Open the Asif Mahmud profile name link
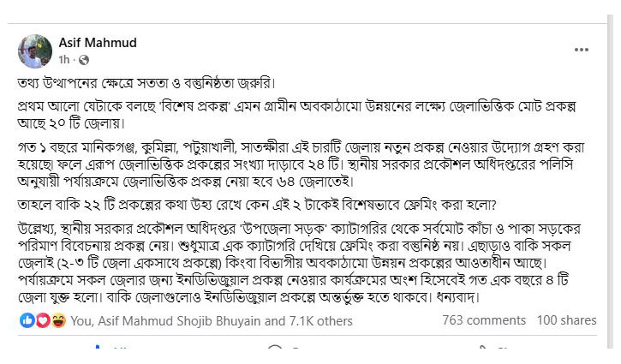621x364 pixels. click(98, 43)
